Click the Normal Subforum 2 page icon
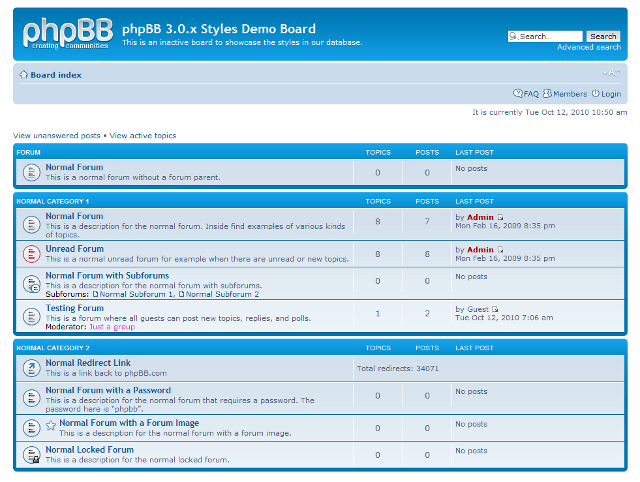 pos(182,294)
